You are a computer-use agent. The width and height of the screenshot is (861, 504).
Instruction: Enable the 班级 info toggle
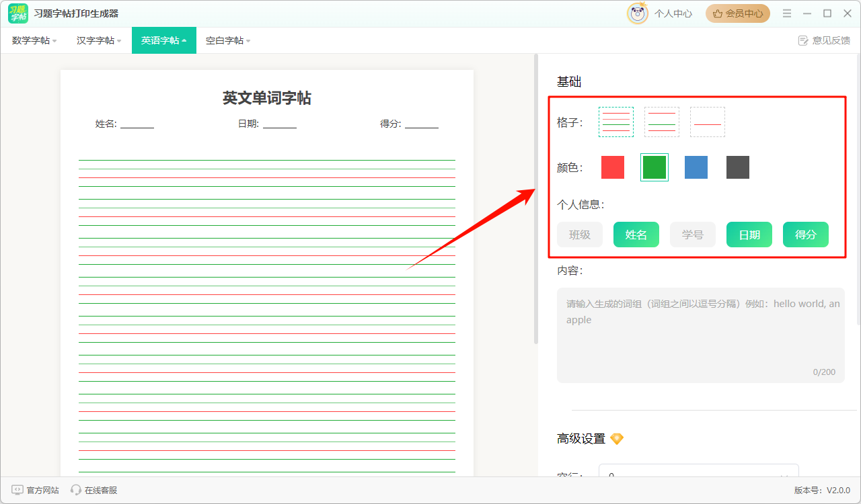click(580, 235)
